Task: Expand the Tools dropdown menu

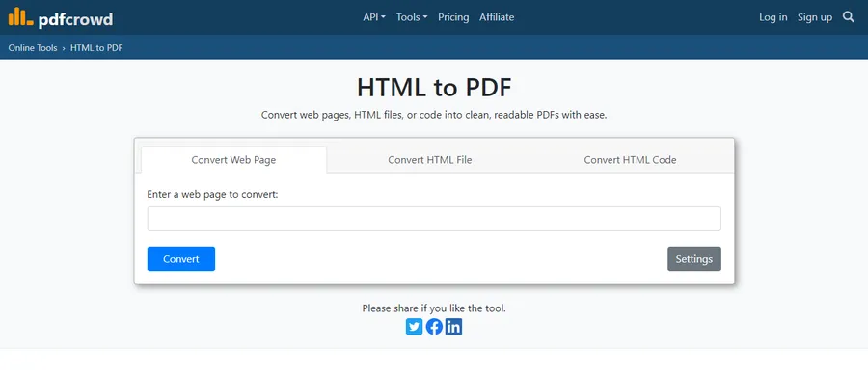Action: point(412,17)
